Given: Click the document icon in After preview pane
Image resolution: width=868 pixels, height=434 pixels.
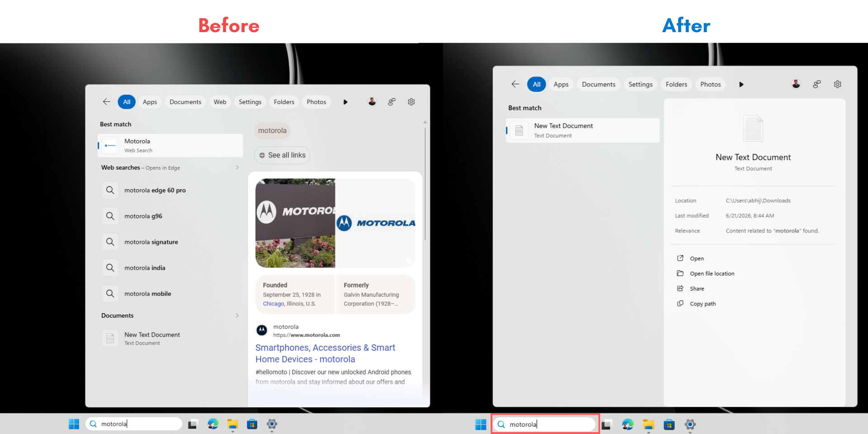Looking at the screenshot, I should [x=753, y=129].
